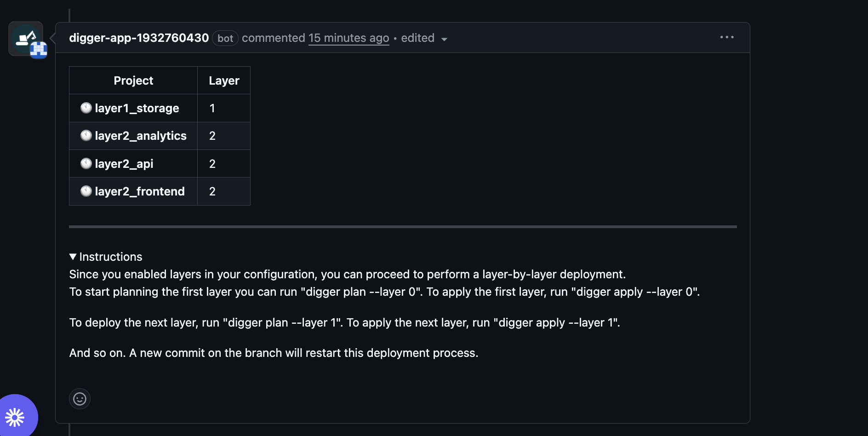Click the clock status icon for layer2_analytics

pos(86,136)
